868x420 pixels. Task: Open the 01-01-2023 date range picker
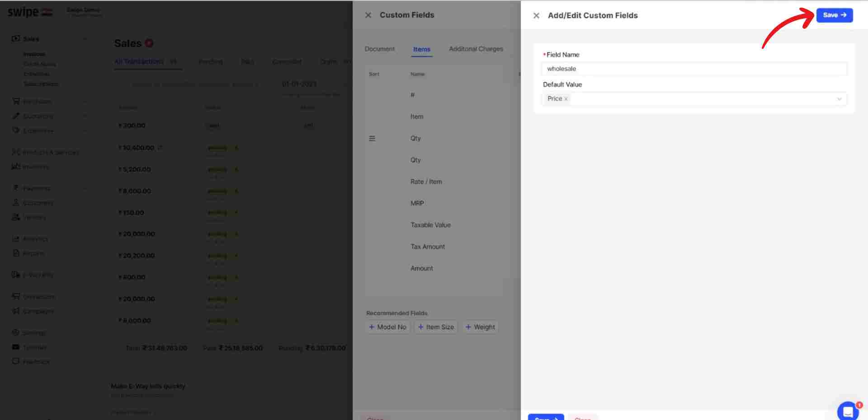(x=299, y=84)
